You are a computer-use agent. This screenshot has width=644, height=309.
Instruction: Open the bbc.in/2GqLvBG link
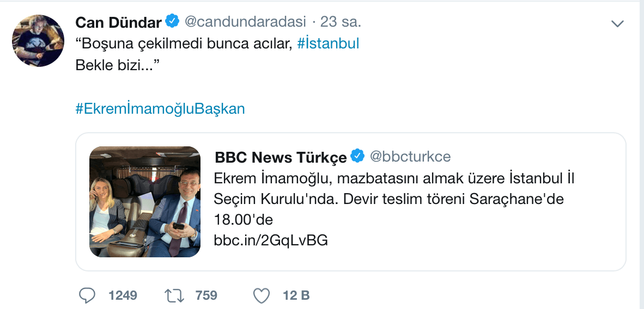click(271, 240)
